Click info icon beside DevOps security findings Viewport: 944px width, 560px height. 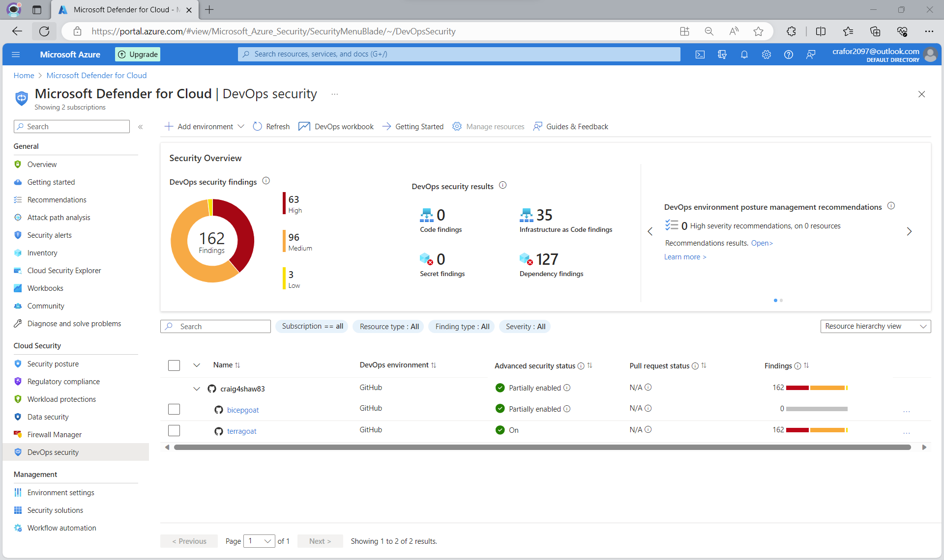tap(266, 181)
